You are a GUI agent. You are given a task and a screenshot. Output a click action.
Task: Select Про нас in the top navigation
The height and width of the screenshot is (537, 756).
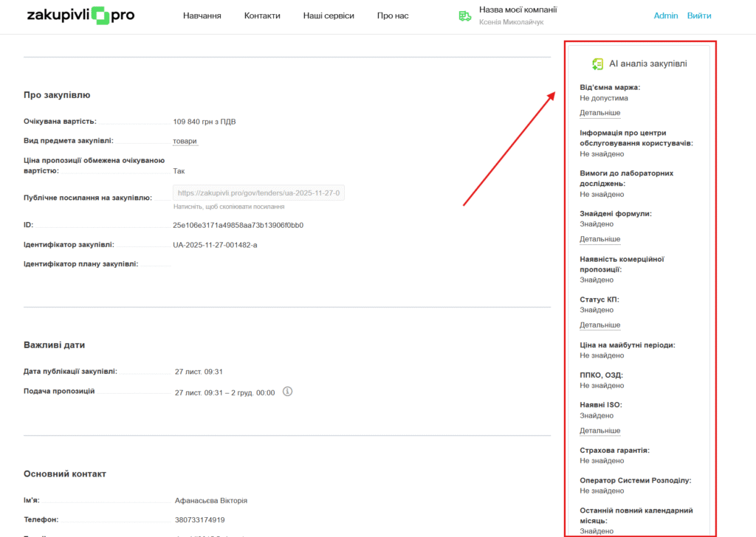(393, 15)
